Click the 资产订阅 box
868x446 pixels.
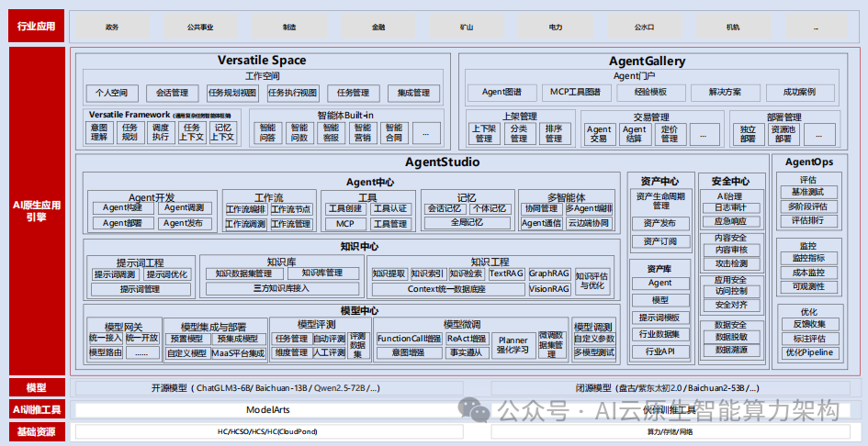[x=659, y=241]
